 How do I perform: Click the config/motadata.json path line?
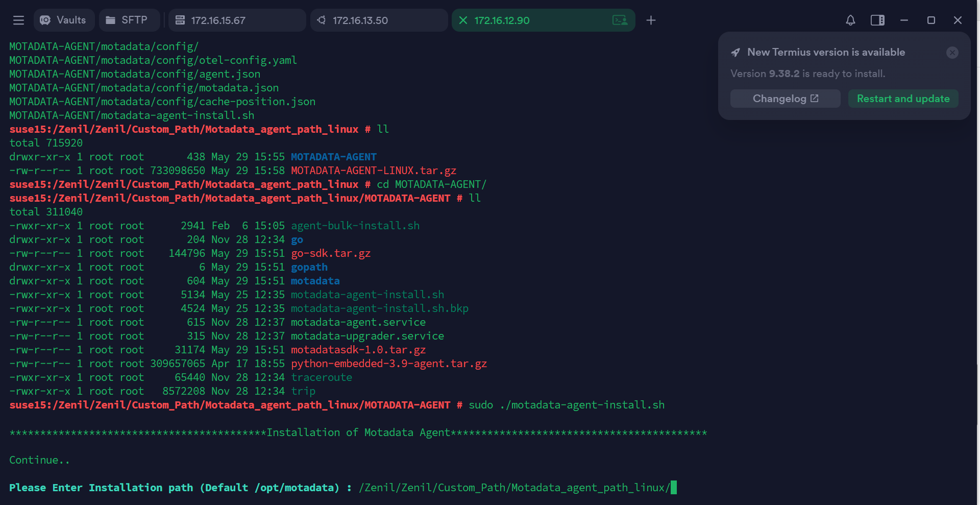click(144, 88)
